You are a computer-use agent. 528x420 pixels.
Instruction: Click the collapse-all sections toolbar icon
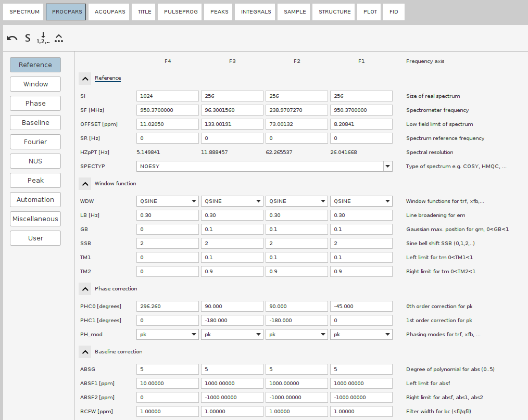click(59, 37)
